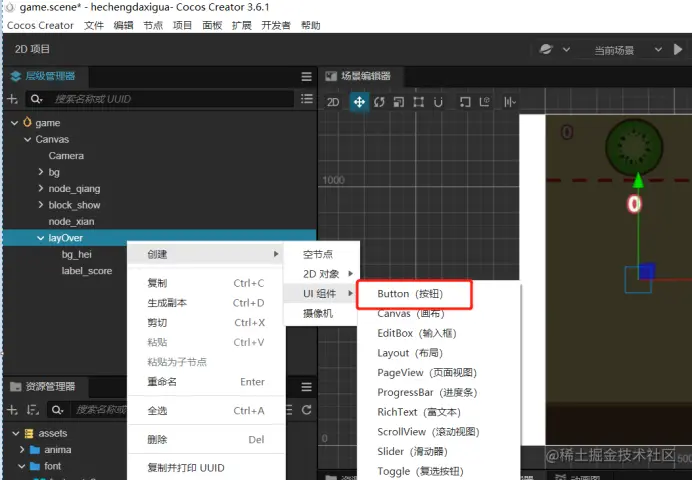The height and width of the screenshot is (480, 692).
Task: Select the Rect transform tool
Action: (x=418, y=102)
